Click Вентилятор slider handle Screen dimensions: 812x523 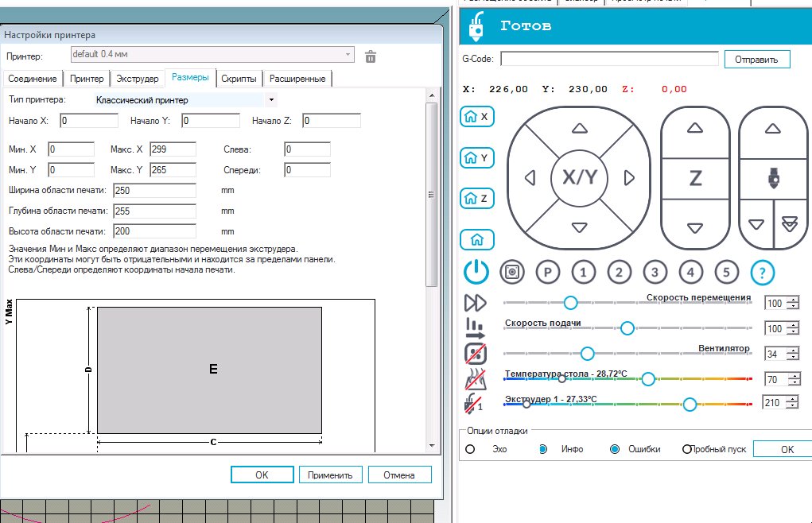click(587, 354)
